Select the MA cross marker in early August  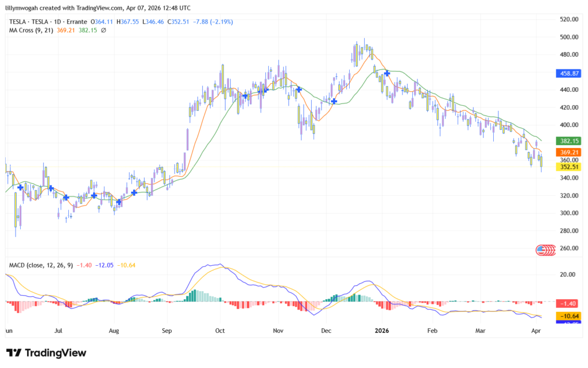click(x=119, y=202)
